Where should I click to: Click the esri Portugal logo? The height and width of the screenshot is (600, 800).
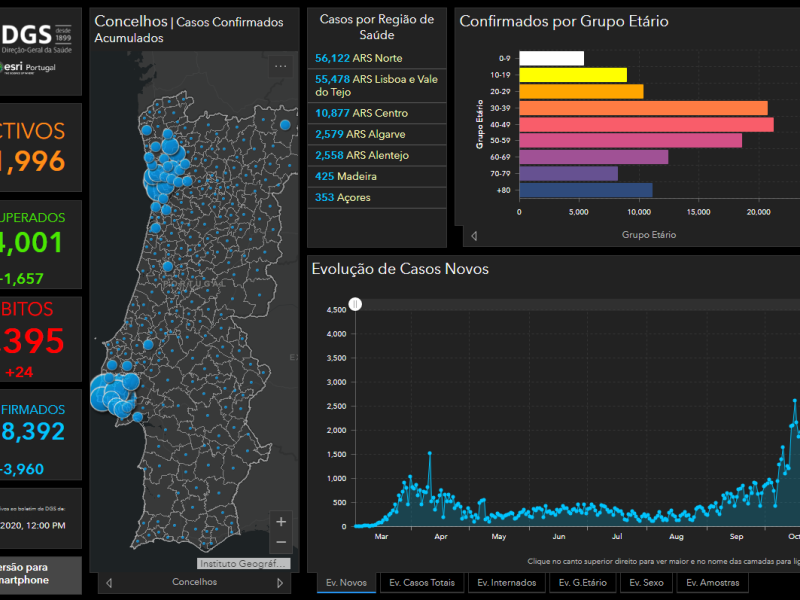point(28,67)
